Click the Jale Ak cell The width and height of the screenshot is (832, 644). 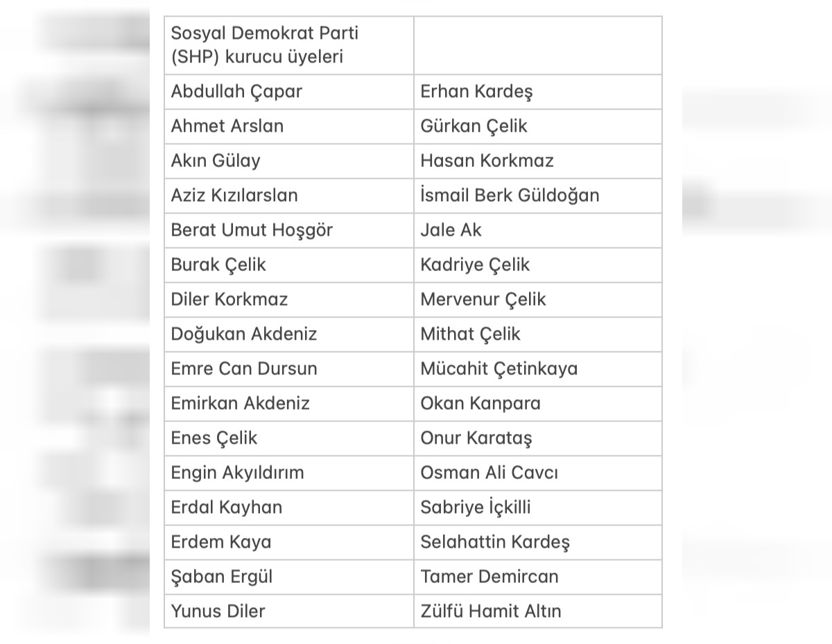point(451,230)
